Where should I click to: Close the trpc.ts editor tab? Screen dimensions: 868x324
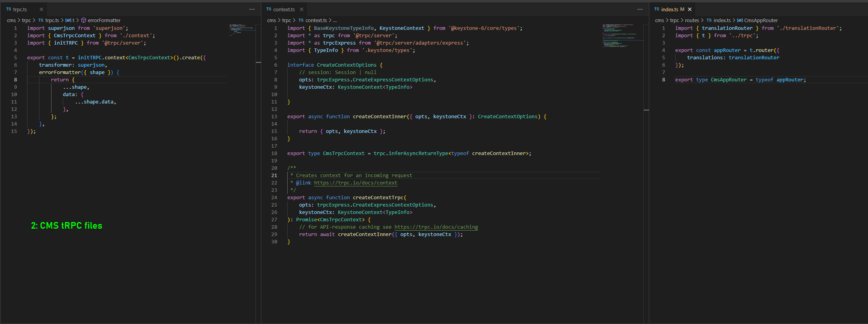coord(41,9)
